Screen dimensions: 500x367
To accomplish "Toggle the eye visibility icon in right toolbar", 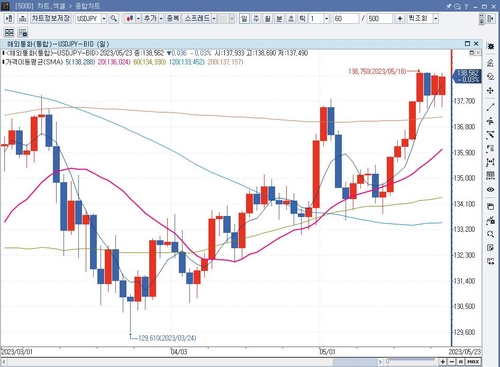I will click(x=490, y=189).
